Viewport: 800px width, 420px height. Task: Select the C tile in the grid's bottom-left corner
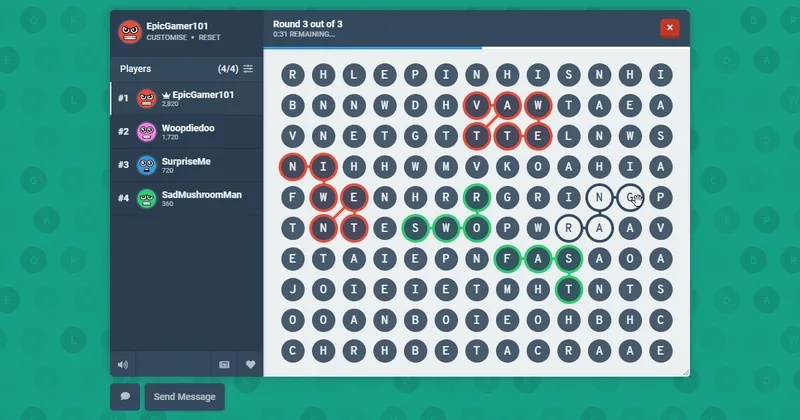point(292,351)
